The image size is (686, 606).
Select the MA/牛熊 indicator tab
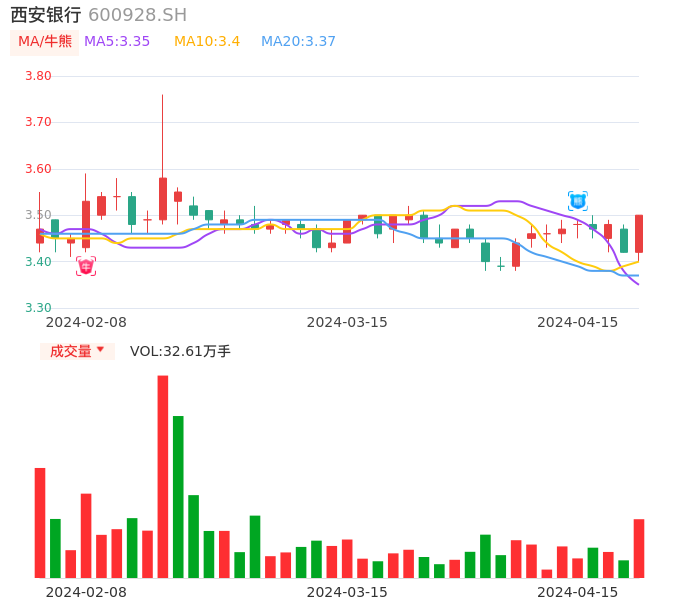pyautogui.click(x=45, y=42)
